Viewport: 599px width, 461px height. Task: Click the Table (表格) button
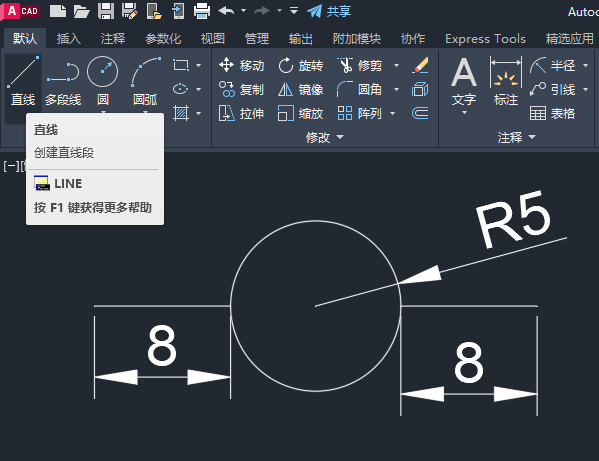[552, 113]
